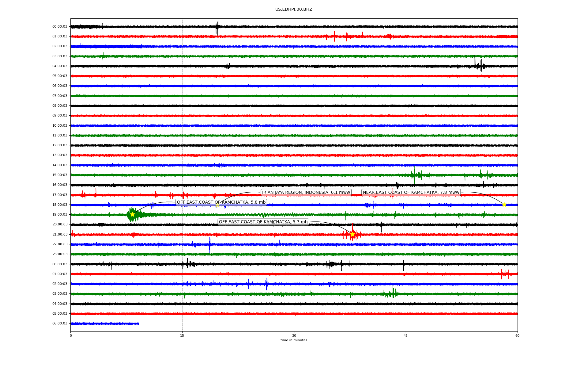Click the yellow star on the 19:00:03 trace
This screenshot has height=368, width=588.
(132, 214)
